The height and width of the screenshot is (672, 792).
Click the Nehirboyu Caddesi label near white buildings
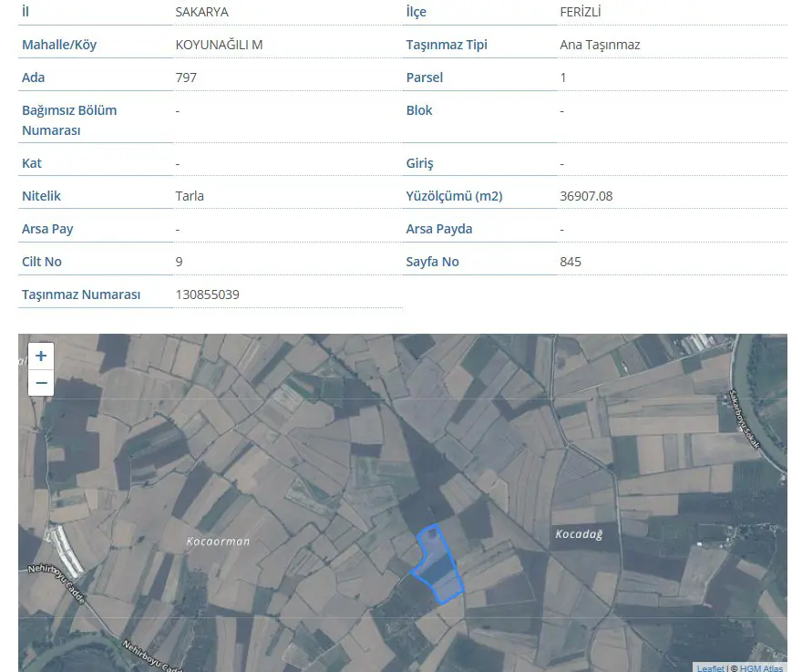click(x=57, y=584)
